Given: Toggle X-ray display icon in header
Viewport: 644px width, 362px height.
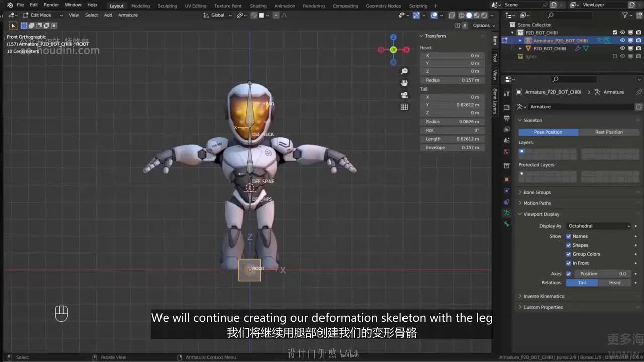Looking at the screenshot, I should tap(451, 15).
